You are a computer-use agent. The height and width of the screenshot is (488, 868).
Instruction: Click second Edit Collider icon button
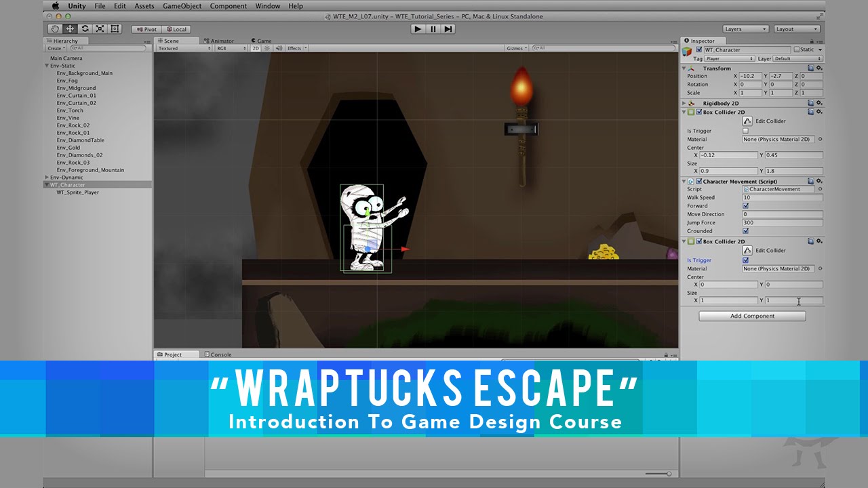[x=747, y=250]
